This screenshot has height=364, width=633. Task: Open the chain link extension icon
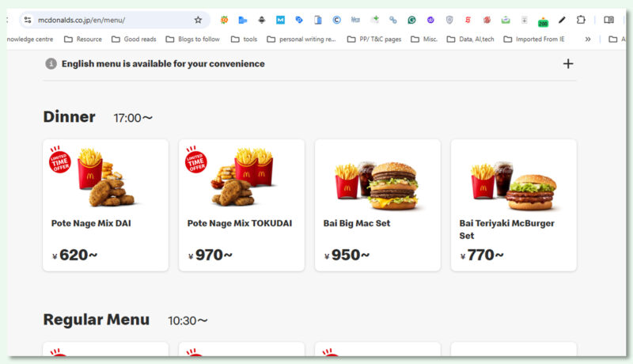392,20
